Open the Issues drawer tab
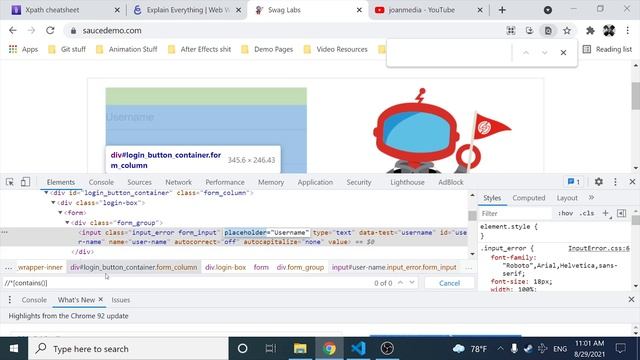Image resolution: width=640 pixels, height=360 pixels. tap(121, 300)
